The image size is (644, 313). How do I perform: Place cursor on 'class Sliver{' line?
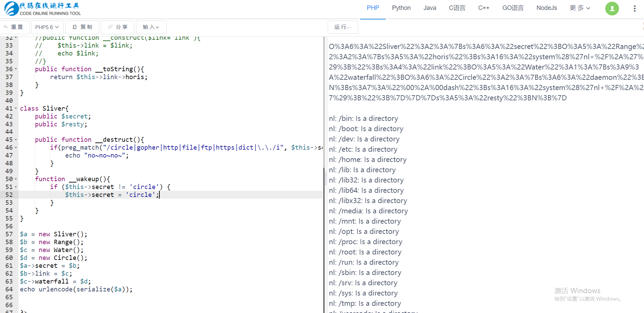coord(44,109)
